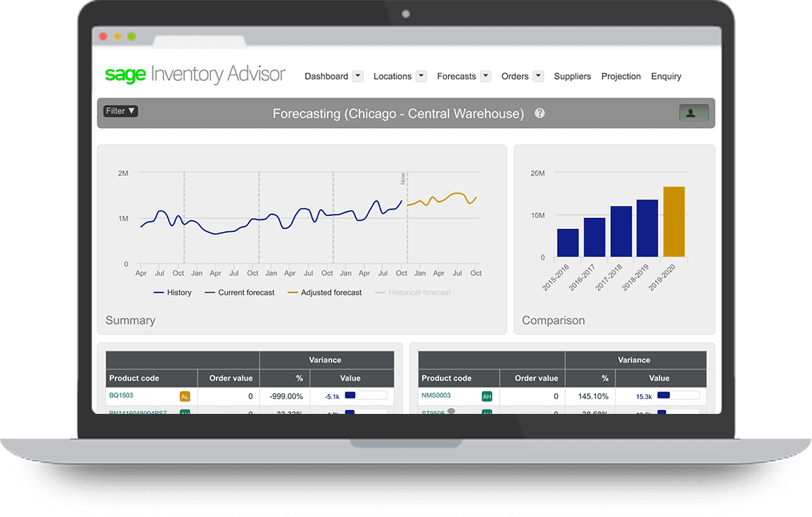
Task: Open the Locations dropdown menu
Action: [x=399, y=76]
